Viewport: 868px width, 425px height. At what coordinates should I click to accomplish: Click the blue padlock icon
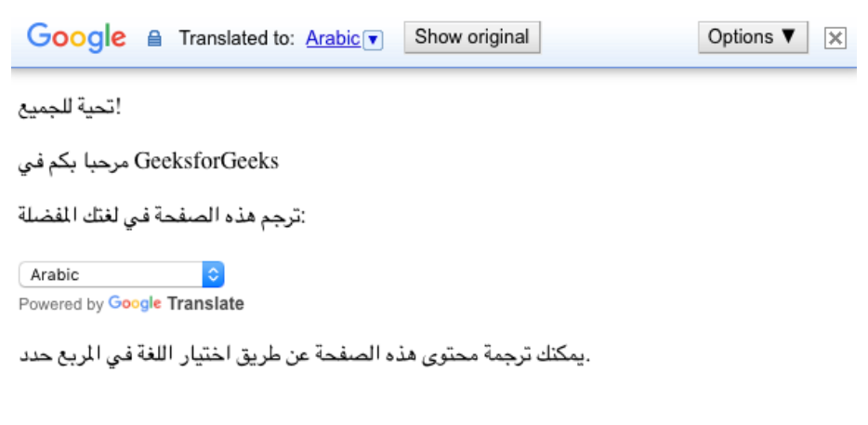click(x=155, y=39)
